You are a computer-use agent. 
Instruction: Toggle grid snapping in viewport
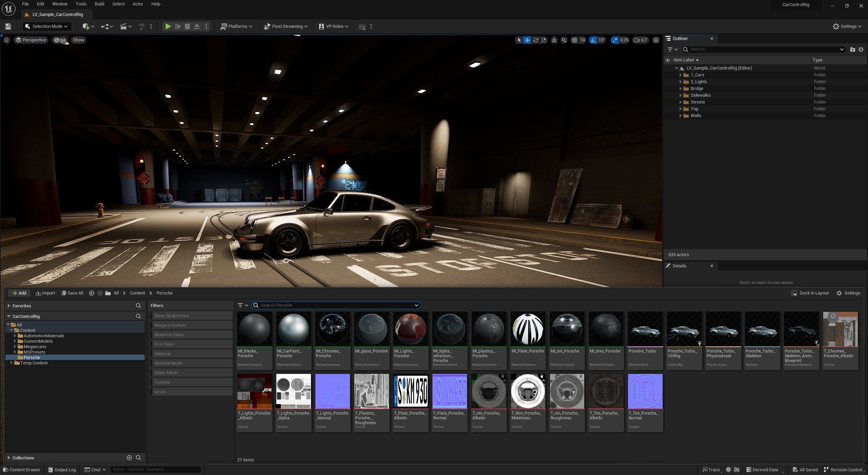(x=574, y=40)
